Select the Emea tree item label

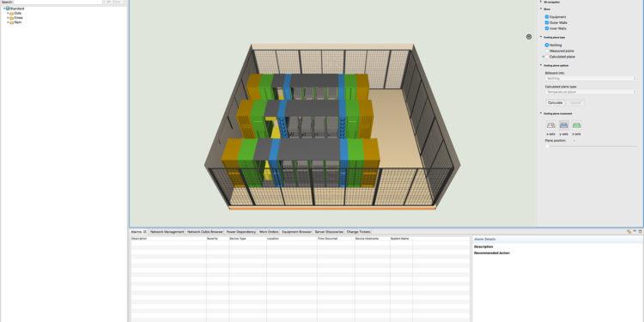pos(19,18)
